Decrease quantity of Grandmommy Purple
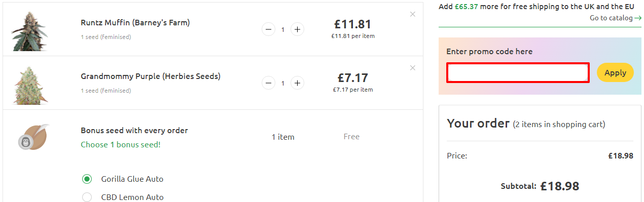Screen dimensions: 644x202 pyautogui.click(x=268, y=83)
